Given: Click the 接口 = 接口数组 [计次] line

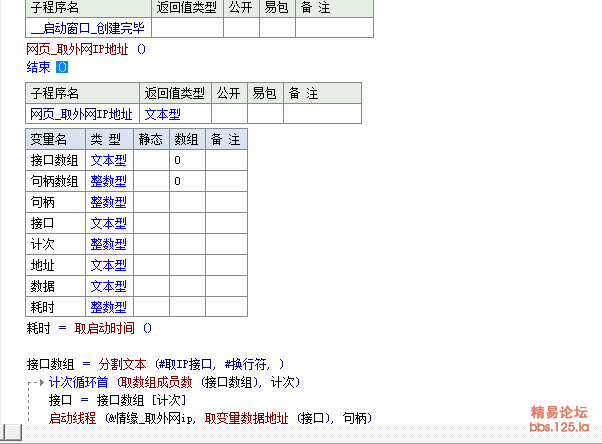Looking at the screenshot, I should coord(117,400).
